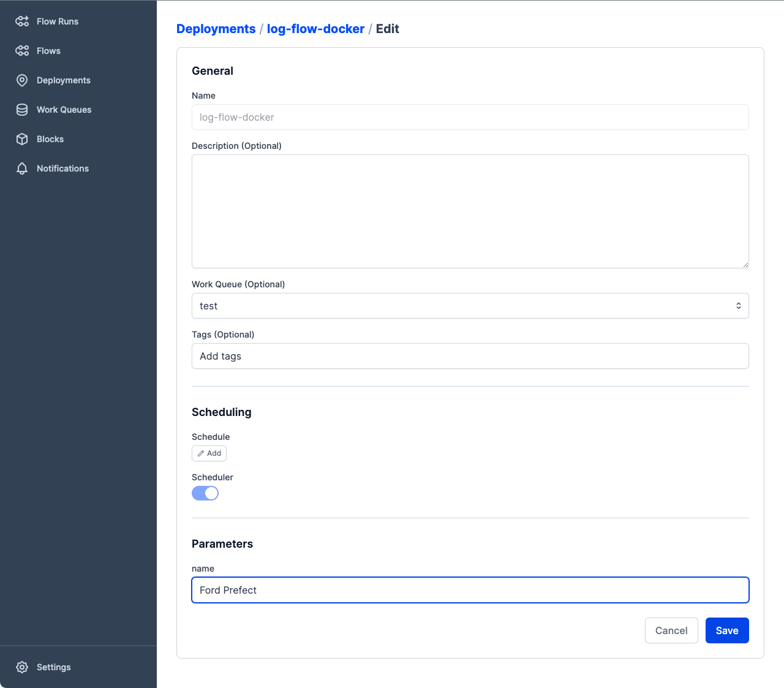Click the Flow Runs sidebar icon
This screenshot has height=688, width=784.
(22, 21)
